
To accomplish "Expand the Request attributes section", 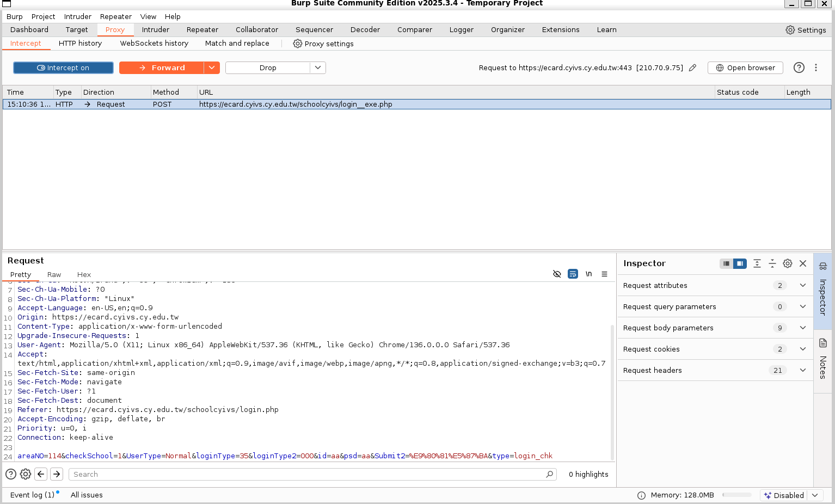I will pyautogui.click(x=715, y=285).
